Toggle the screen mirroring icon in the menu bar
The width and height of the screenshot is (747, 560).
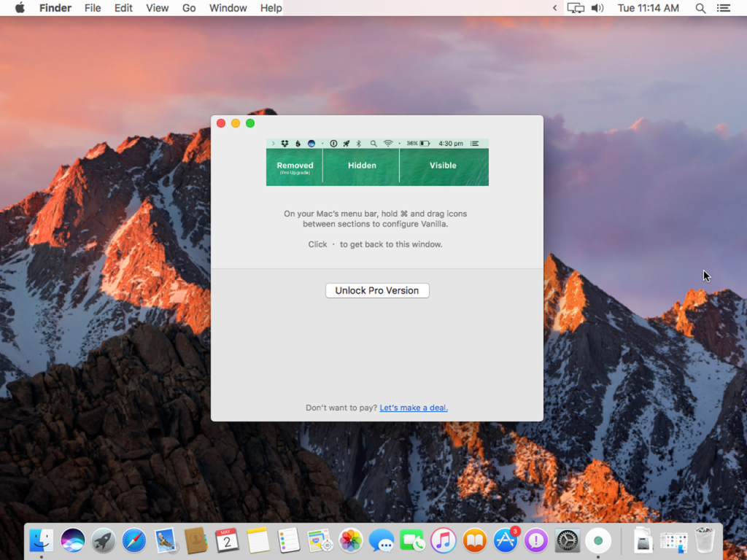[575, 8]
